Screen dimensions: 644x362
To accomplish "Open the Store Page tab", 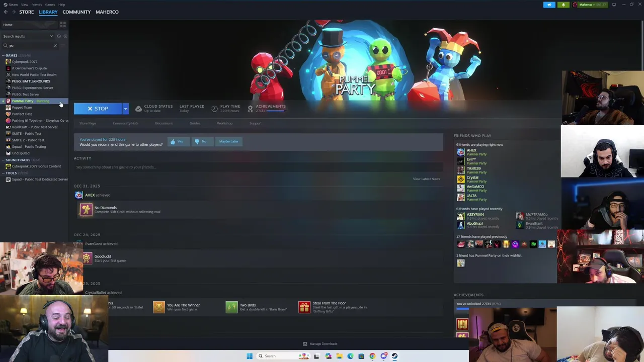I will [x=88, y=123].
